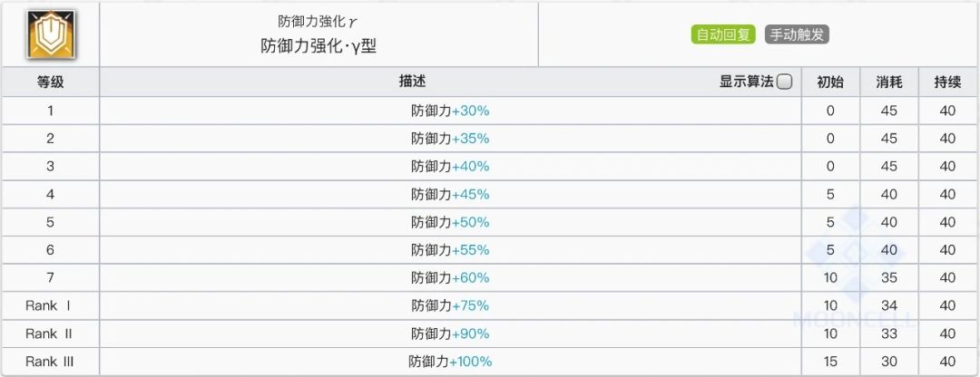Click the 持续 column header
This screenshot has width=980, height=377.
947,82
